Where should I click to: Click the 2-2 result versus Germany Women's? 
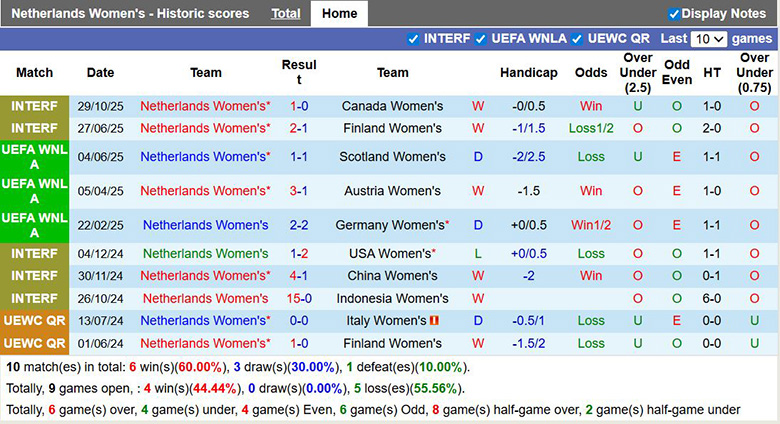pos(299,225)
